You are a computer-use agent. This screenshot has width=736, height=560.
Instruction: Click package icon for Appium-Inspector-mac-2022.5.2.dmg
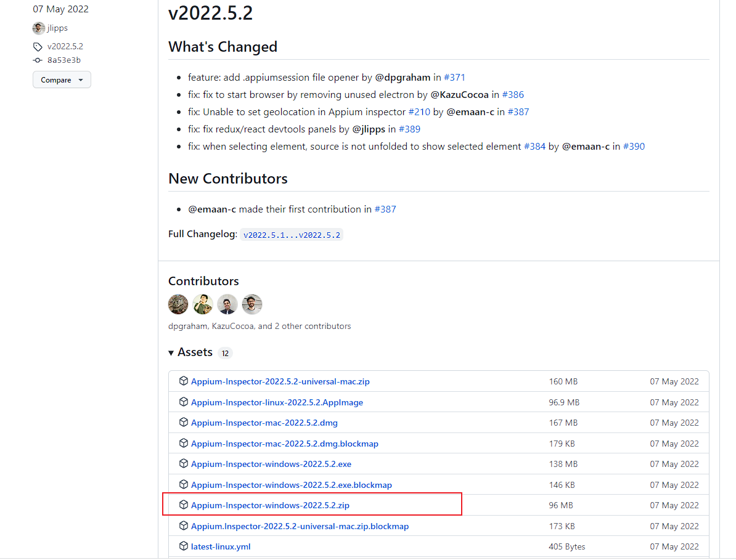click(x=184, y=422)
